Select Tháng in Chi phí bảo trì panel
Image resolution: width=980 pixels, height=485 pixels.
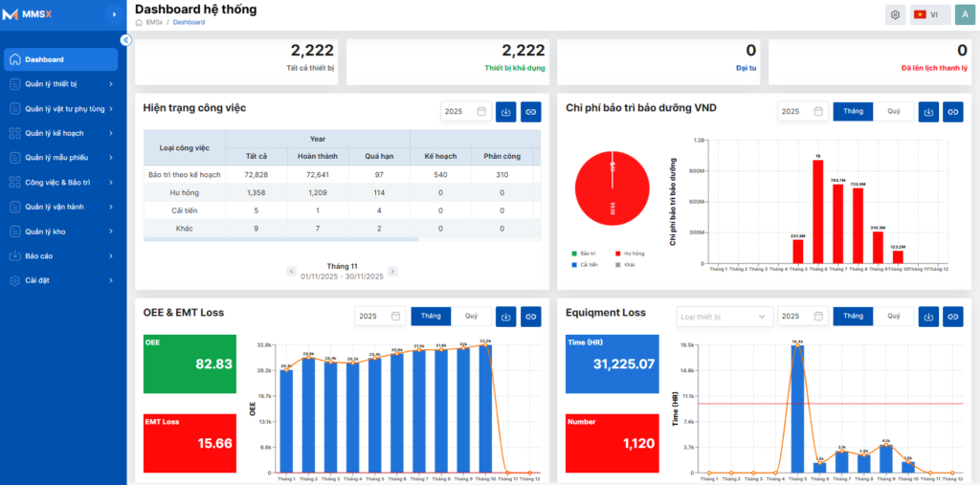[x=853, y=112]
